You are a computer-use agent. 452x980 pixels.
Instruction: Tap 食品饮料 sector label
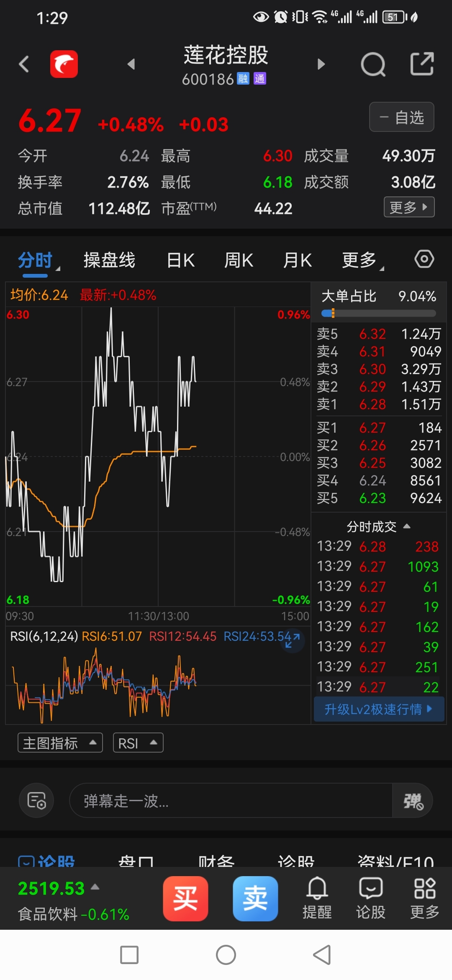coord(48,914)
